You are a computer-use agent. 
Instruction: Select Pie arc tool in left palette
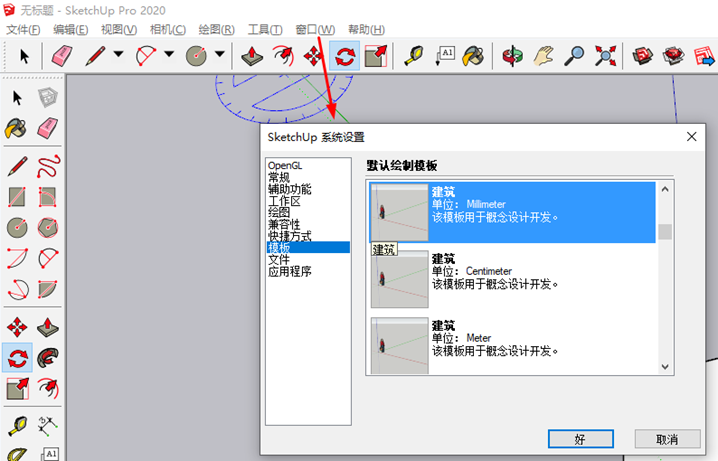point(48,290)
